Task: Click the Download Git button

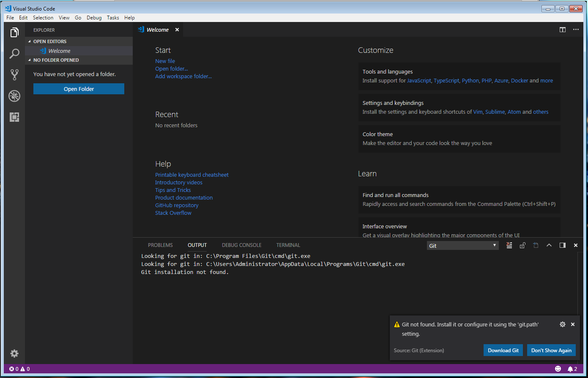Action: click(503, 350)
